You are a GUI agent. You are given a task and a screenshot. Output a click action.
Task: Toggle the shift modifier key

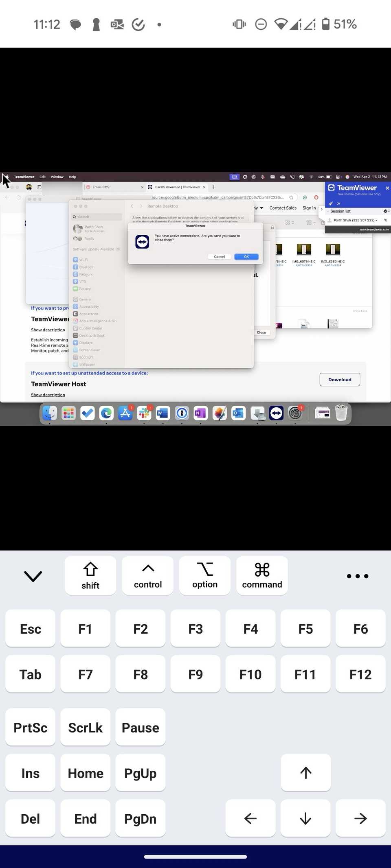90,575
